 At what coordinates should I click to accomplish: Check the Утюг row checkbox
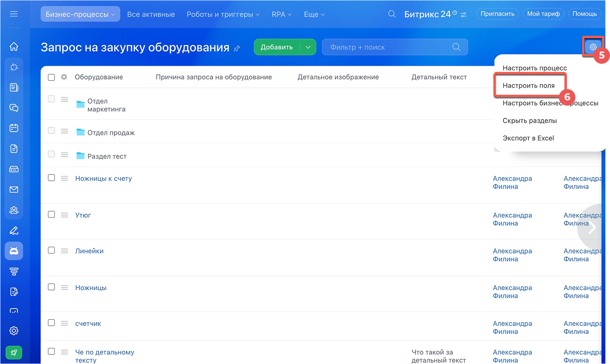51,214
